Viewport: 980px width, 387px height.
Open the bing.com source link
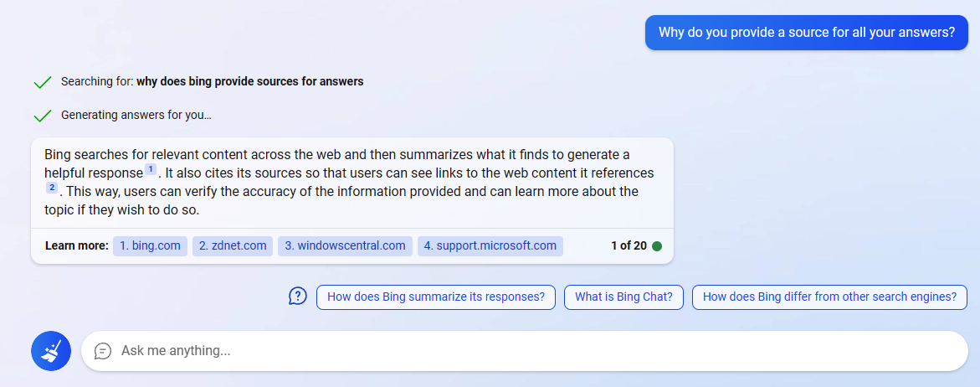coord(150,246)
